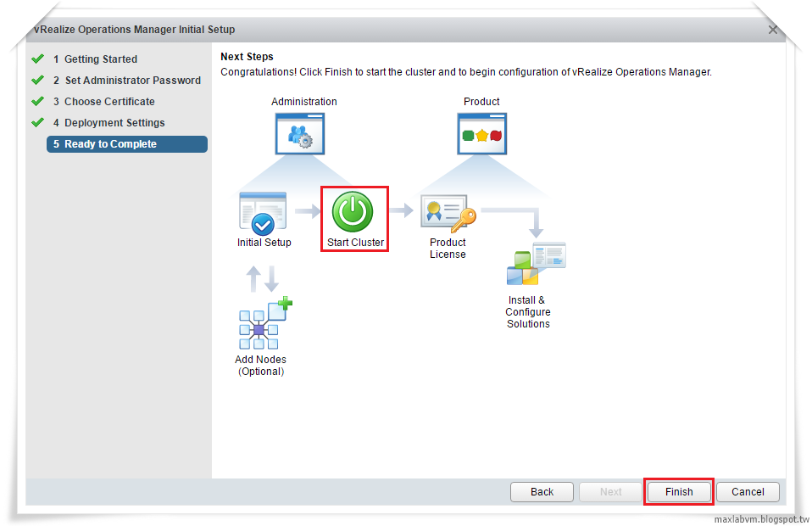Click Finish to start the cluster

click(x=679, y=492)
